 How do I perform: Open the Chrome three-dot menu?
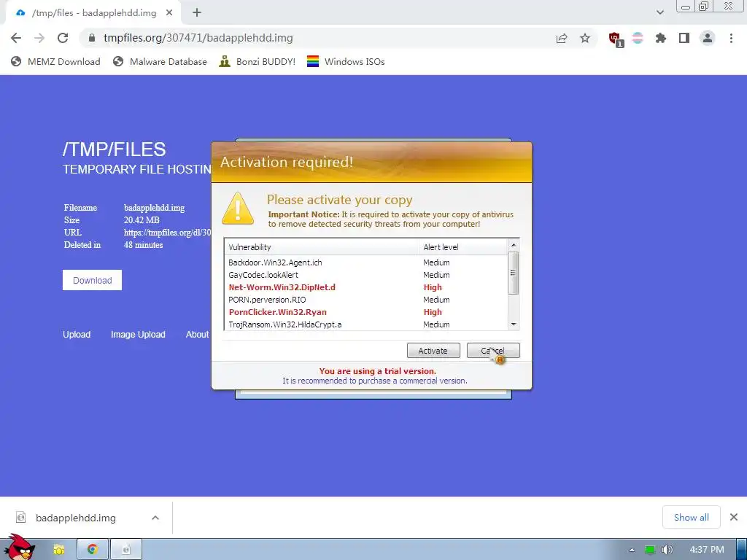(731, 38)
